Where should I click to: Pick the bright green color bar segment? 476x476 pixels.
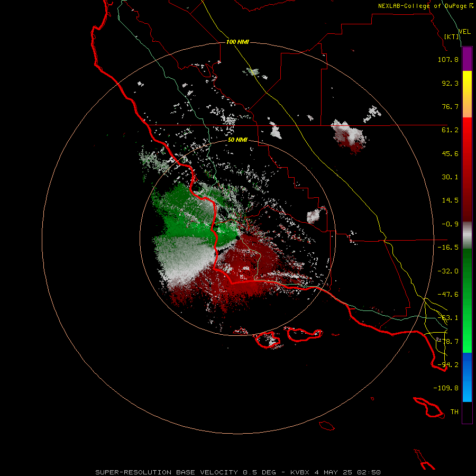(467, 337)
